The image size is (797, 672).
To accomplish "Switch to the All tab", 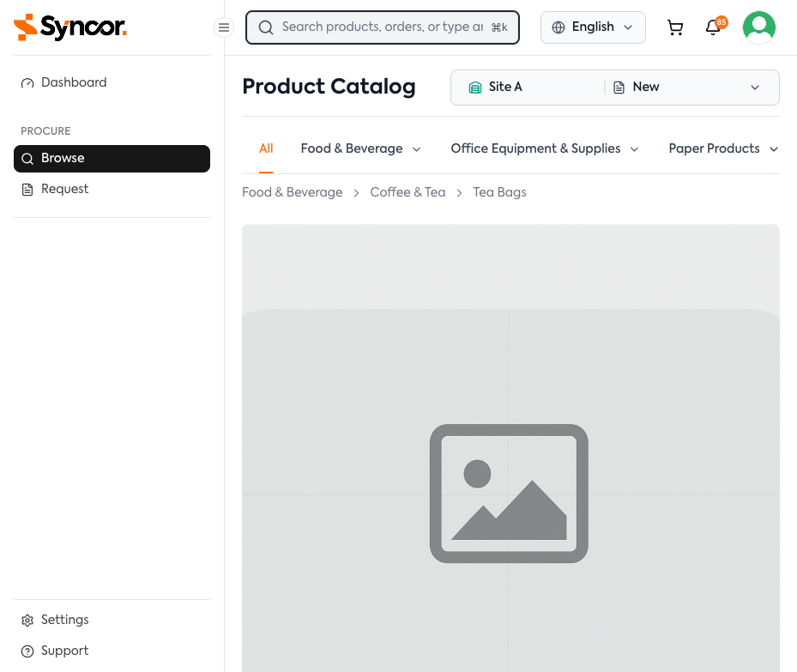I will 266,148.
